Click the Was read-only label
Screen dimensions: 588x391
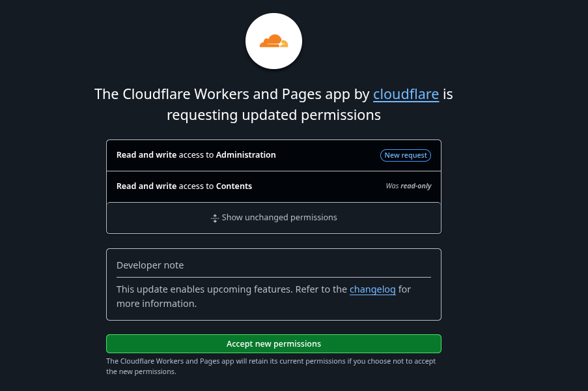(x=408, y=186)
